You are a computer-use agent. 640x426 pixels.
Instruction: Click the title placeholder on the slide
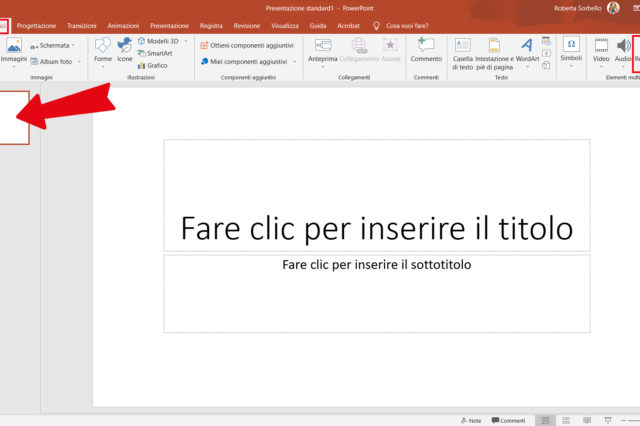[x=376, y=228]
